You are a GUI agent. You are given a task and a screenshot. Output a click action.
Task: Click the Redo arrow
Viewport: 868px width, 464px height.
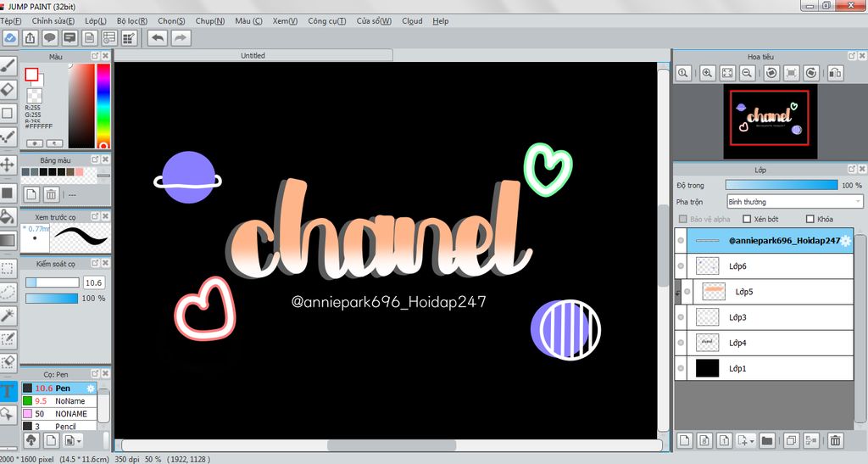[181, 37]
